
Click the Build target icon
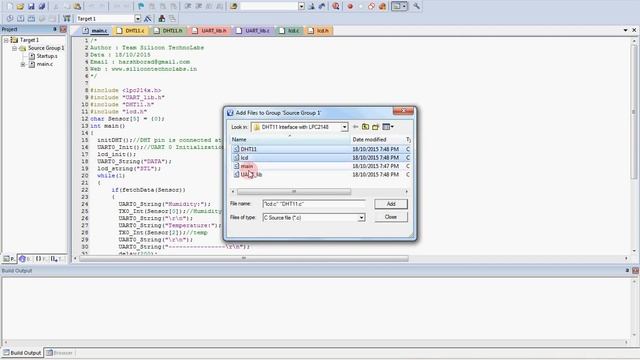pos(20,18)
